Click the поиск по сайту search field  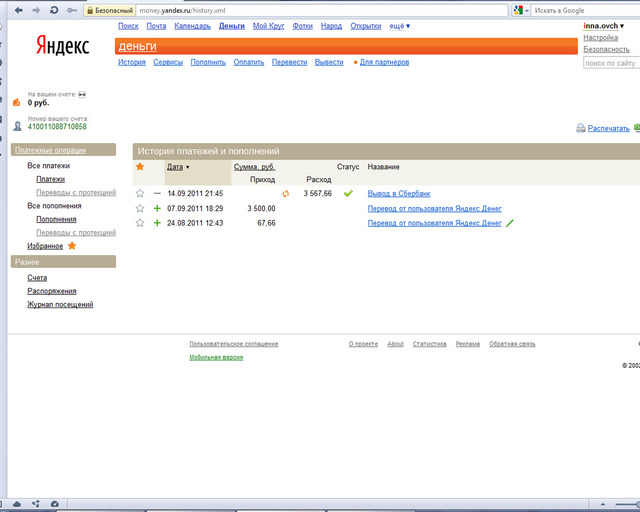pyautogui.click(x=611, y=63)
